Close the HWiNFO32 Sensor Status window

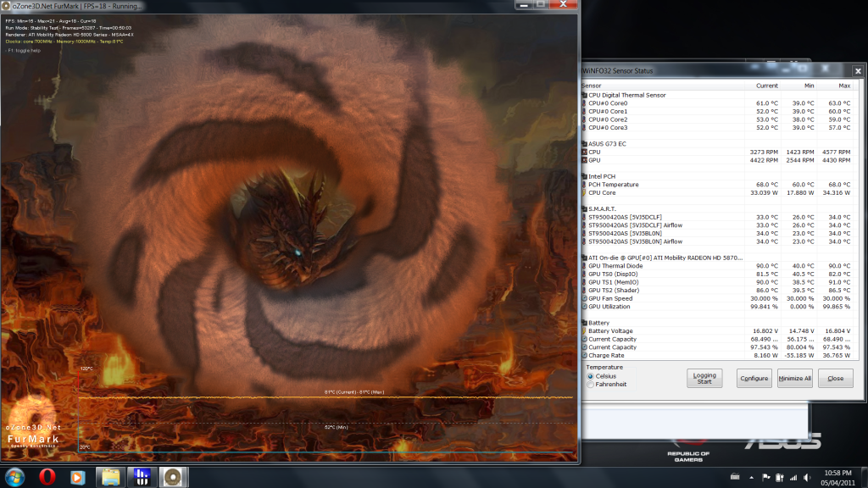pos(858,71)
